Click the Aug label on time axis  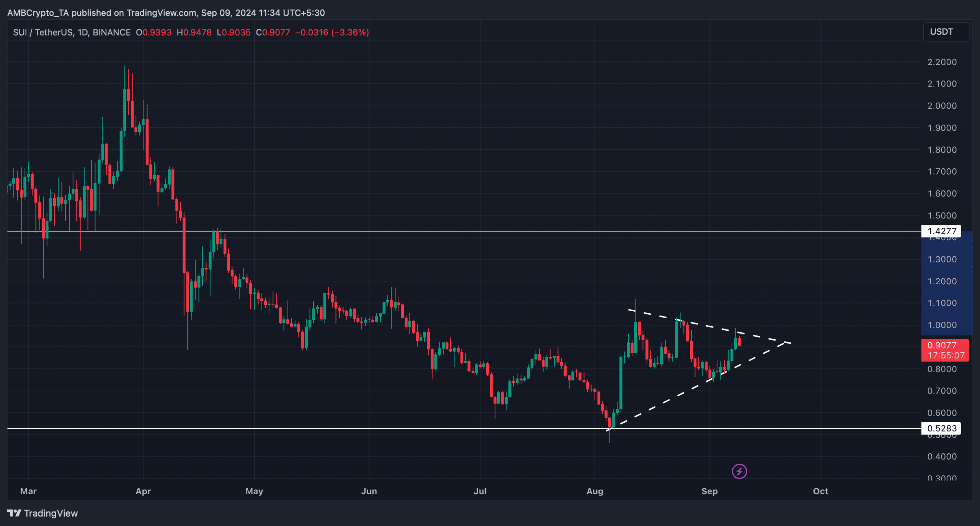click(595, 491)
